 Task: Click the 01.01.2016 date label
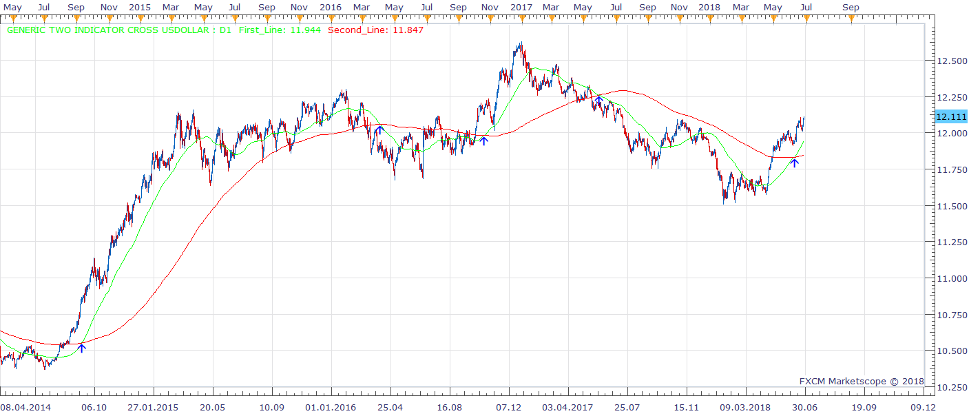(x=331, y=408)
